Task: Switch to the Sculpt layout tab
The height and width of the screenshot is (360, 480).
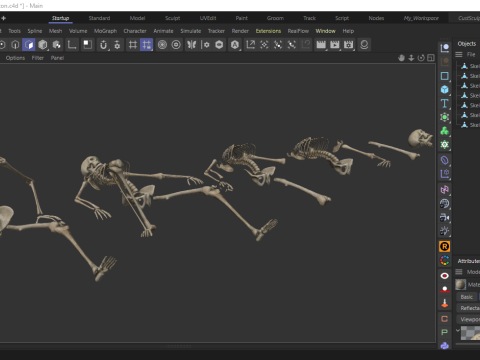Action: pyautogui.click(x=172, y=18)
